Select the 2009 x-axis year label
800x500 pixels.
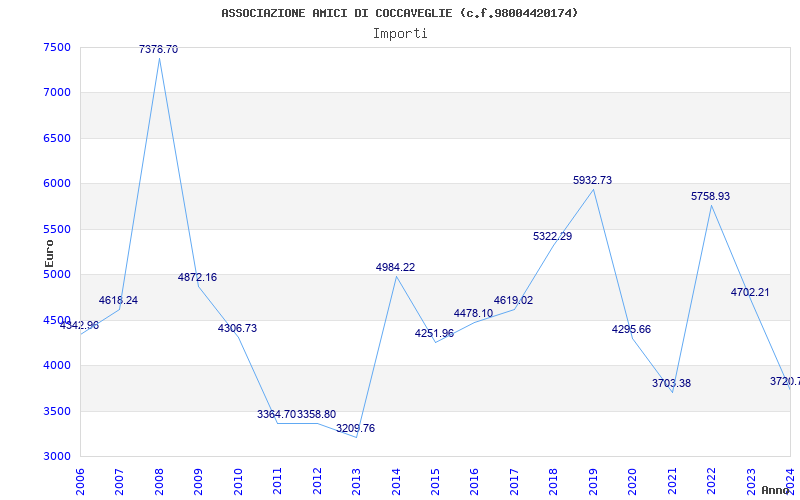click(198, 482)
